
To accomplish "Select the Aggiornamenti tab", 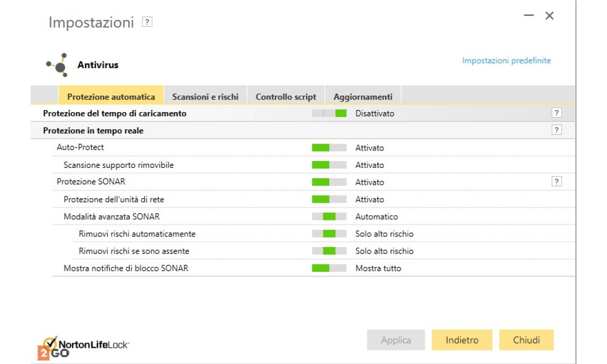I will click(x=363, y=97).
